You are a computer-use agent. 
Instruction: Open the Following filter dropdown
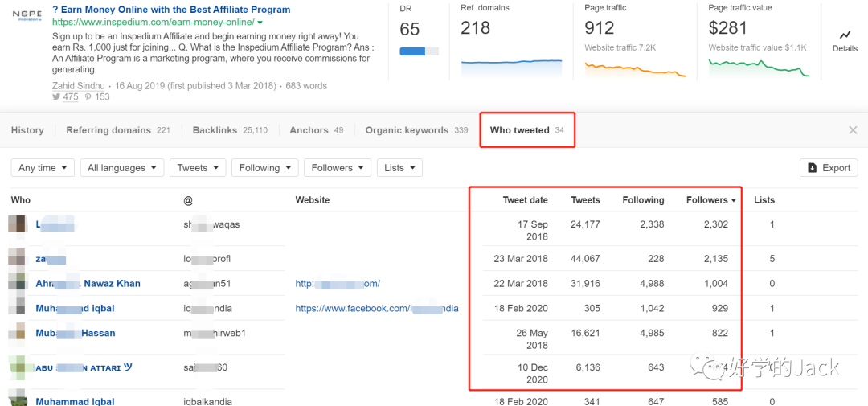point(264,168)
